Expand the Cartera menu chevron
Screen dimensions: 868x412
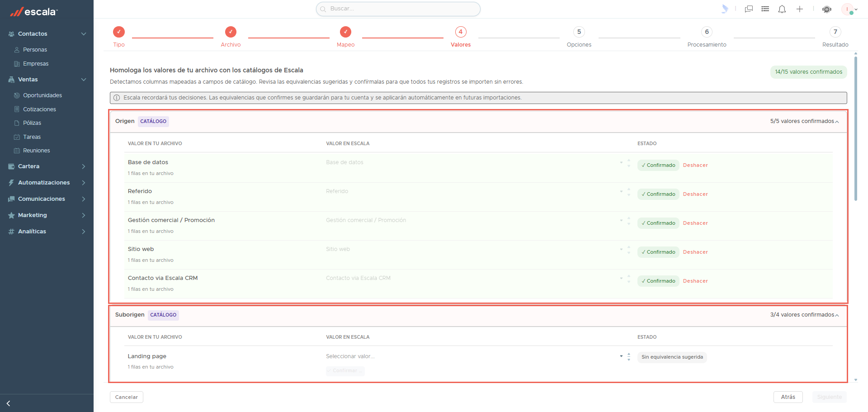click(84, 166)
